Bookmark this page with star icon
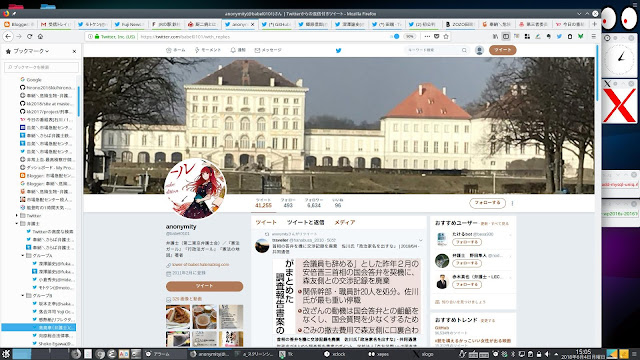The width and height of the screenshot is (640, 360). (x=446, y=36)
